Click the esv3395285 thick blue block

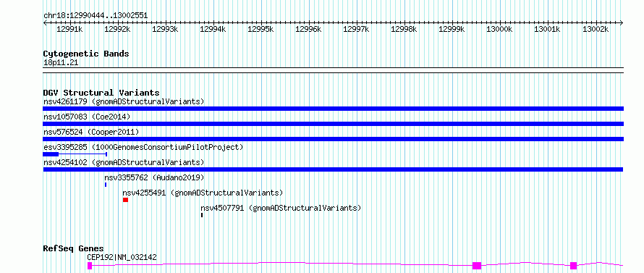coord(51,154)
